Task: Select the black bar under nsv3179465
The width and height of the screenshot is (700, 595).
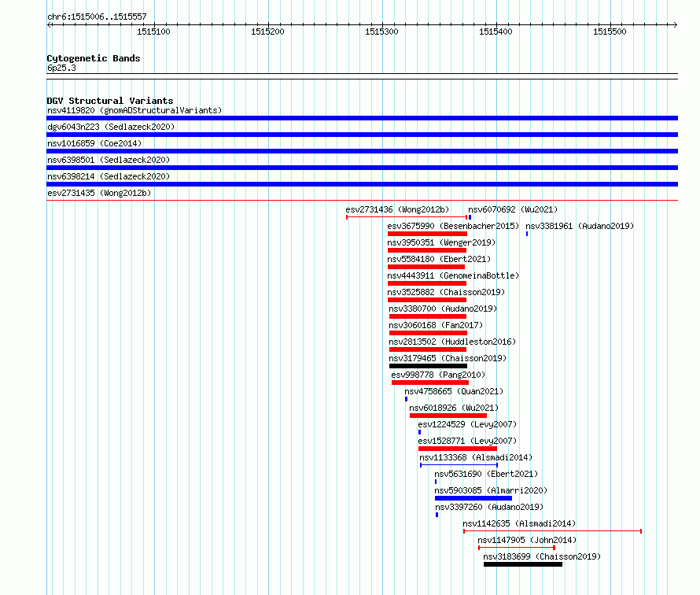Action: point(428,366)
